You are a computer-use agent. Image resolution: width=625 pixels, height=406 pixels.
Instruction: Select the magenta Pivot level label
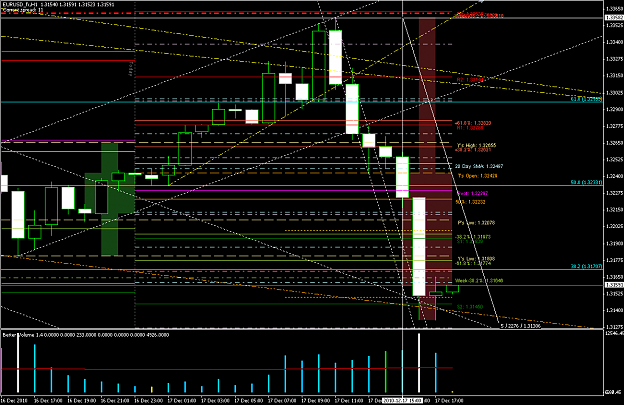point(472,194)
